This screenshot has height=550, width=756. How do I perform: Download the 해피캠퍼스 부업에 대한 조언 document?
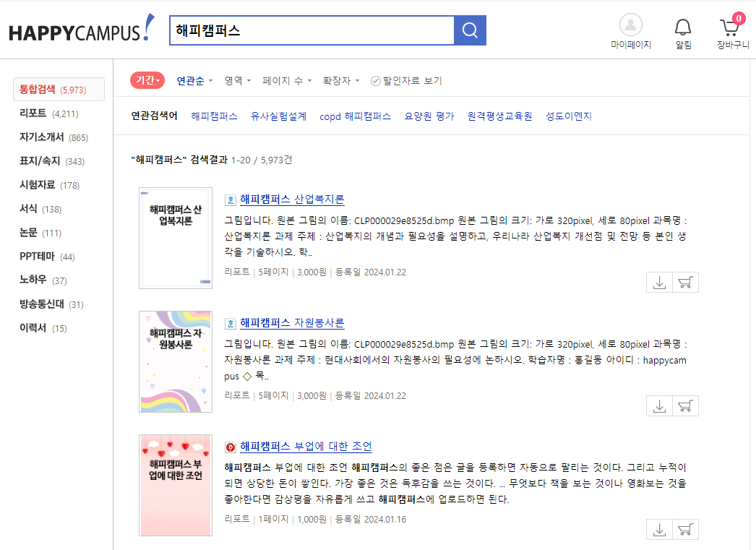click(x=658, y=528)
